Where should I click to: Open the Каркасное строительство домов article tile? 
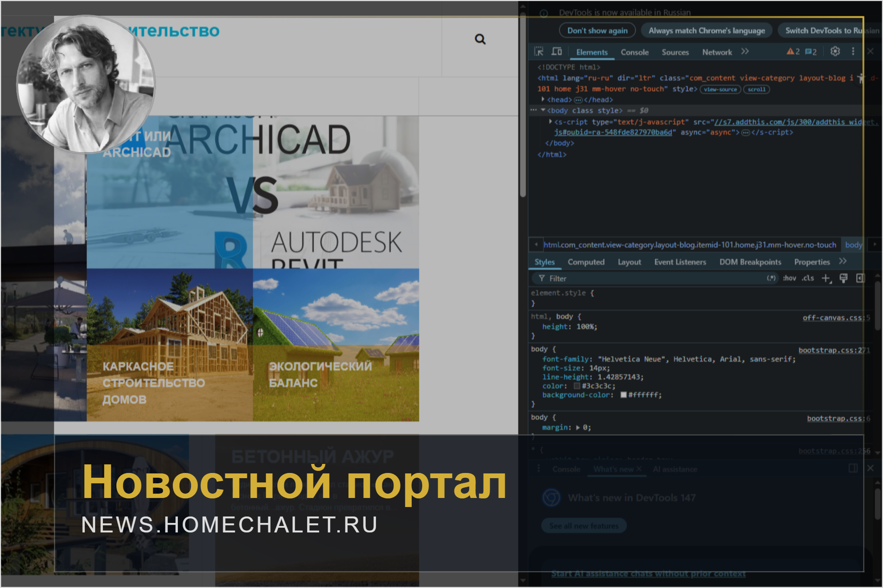point(170,345)
